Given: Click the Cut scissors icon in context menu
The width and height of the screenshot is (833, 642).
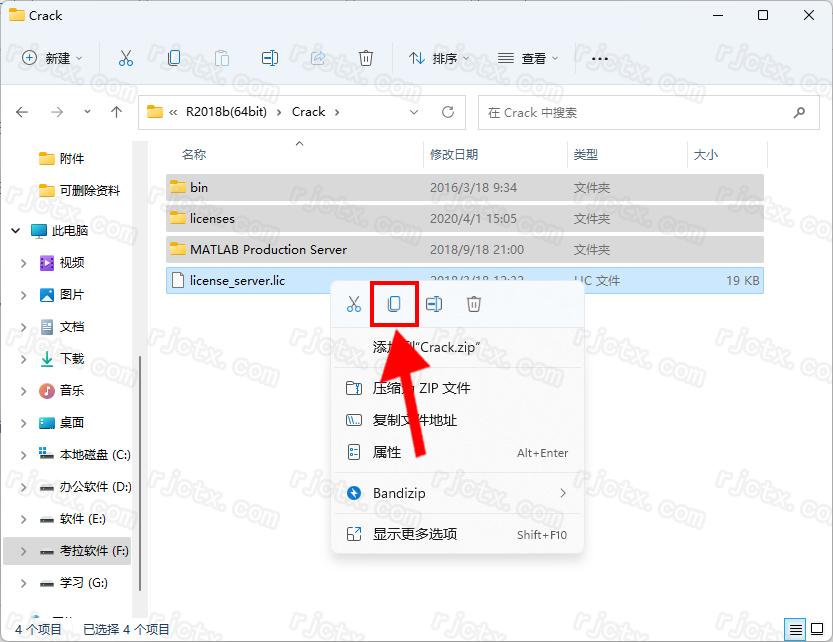Looking at the screenshot, I should 354,304.
